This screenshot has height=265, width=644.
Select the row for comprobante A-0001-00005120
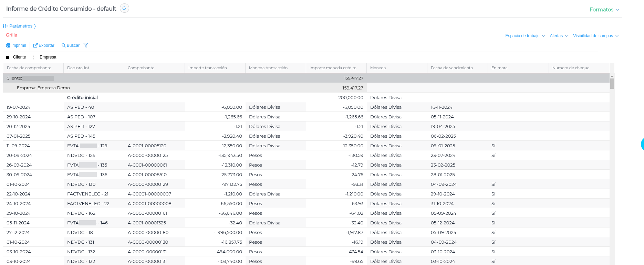click(147, 146)
